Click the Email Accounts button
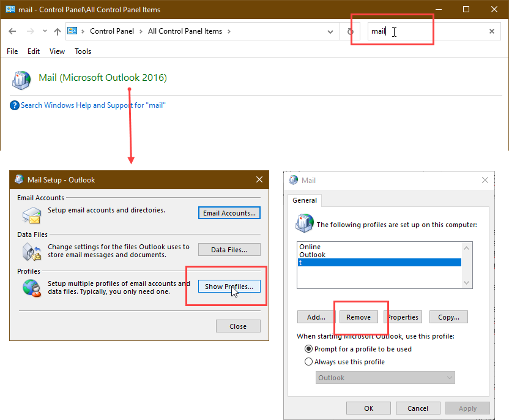The image size is (509, 420). pos(229,213)
